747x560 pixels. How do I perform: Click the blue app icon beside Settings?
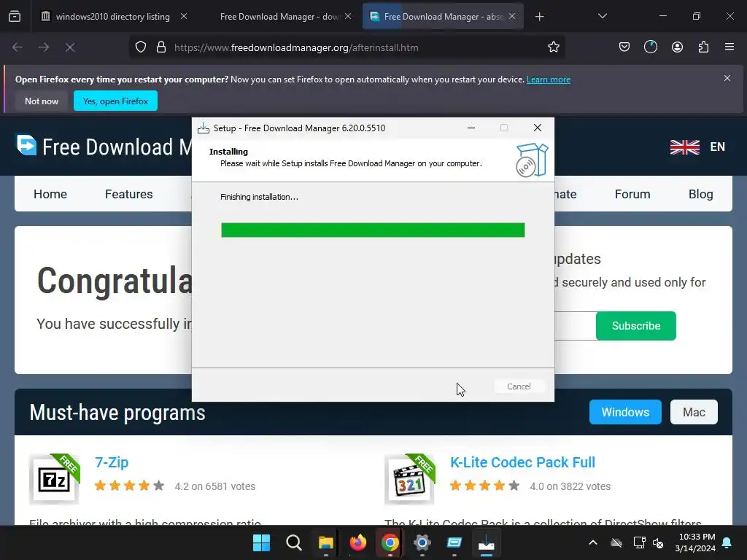(x=454, y=542)
